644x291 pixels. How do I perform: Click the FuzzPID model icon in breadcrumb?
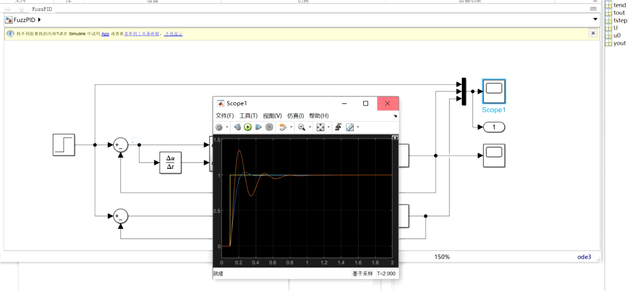click(x=9, y=20)
